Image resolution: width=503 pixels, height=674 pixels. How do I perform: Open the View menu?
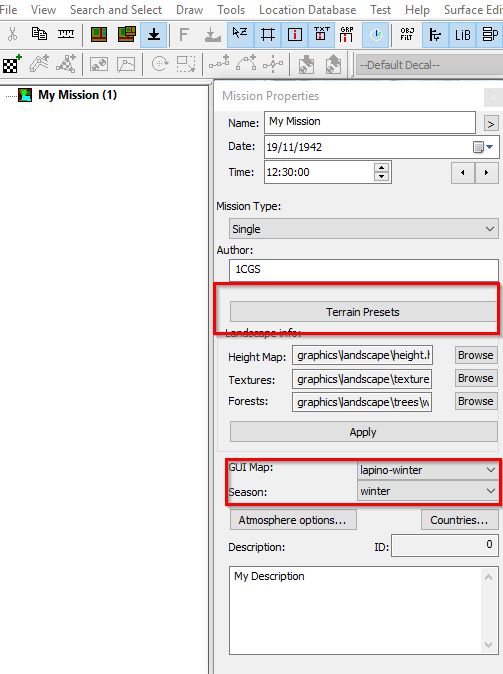(43, 9)
